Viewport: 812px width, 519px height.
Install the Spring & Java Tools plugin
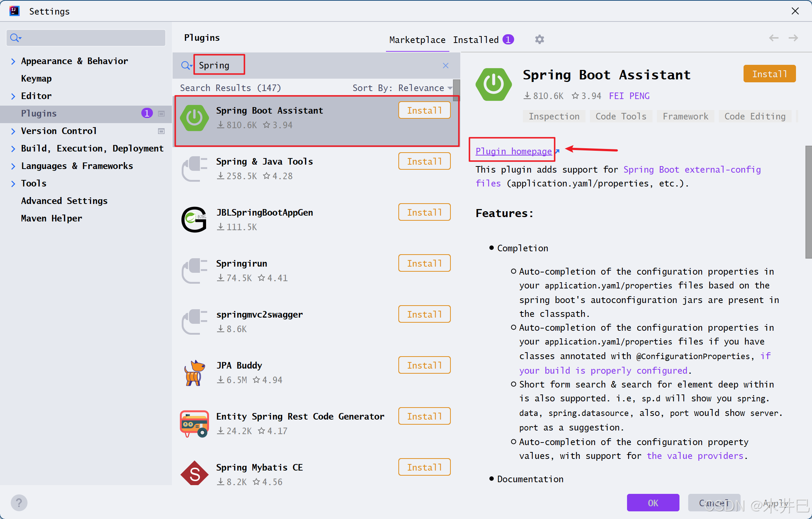pyautogui.click(x=424, y=161)
